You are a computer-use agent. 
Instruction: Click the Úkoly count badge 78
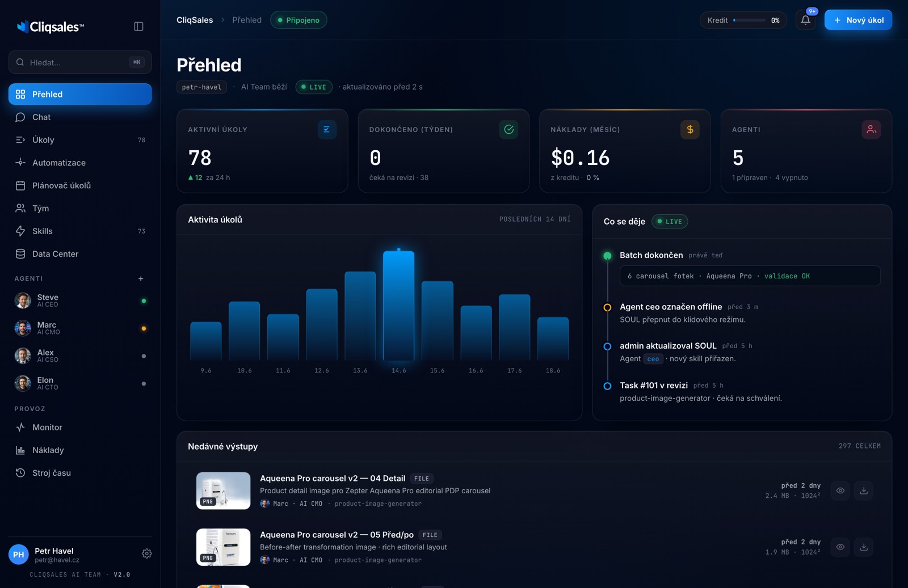(141, 140)
